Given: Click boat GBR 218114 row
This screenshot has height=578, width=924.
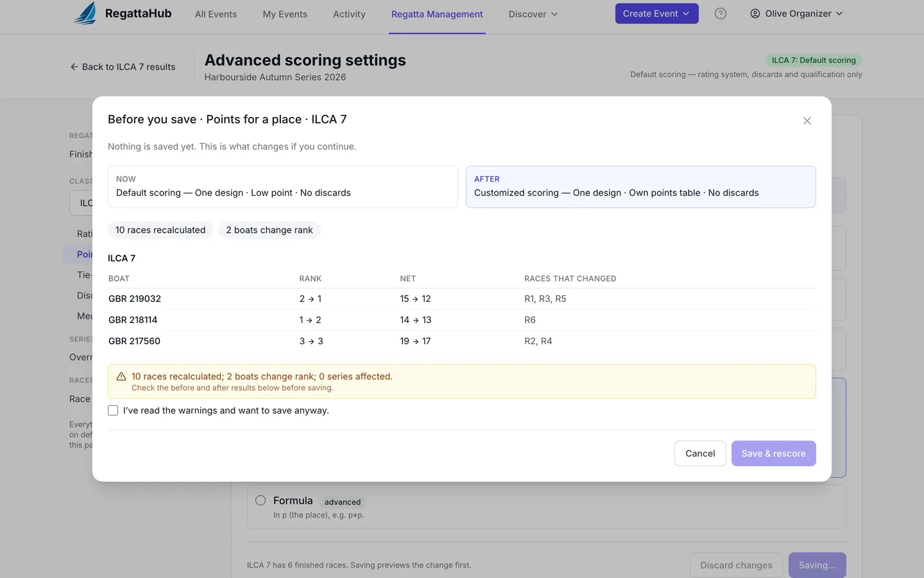Looking at the screenshot, I should [x=462, y=320].
